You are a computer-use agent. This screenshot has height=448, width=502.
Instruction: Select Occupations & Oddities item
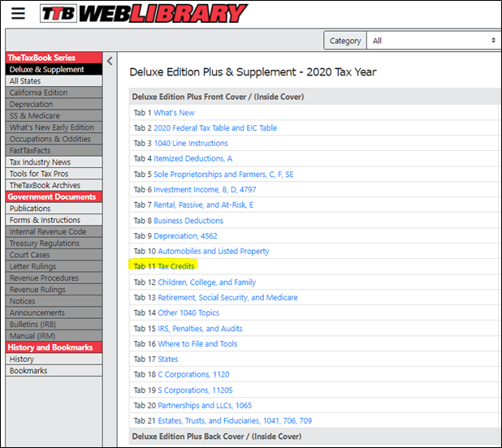pyautogui.click(x=54, y=139)
